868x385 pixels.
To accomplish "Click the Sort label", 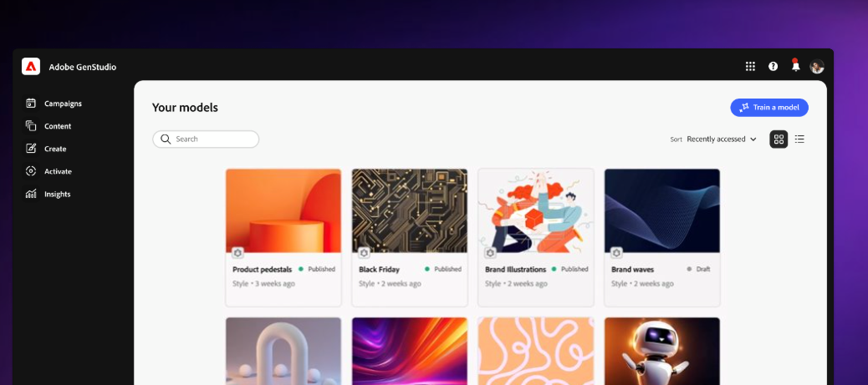I will coord(676,139).
